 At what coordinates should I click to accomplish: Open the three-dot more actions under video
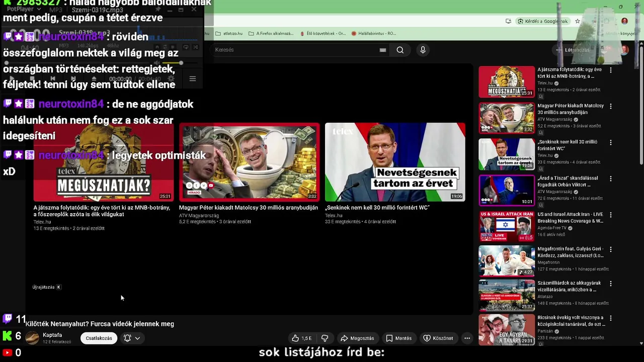pyautogui.click(x=467, y=338)
